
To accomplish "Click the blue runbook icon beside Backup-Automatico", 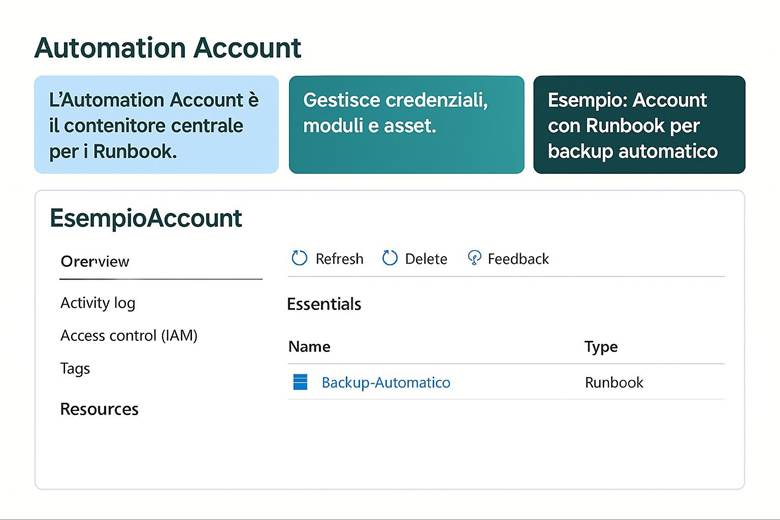I will (300, 382).
